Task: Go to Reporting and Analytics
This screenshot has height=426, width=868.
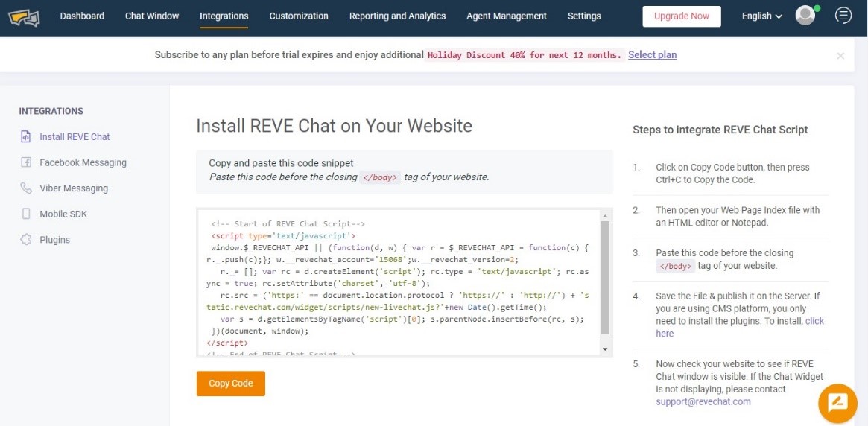Action: tap(397, 16)
